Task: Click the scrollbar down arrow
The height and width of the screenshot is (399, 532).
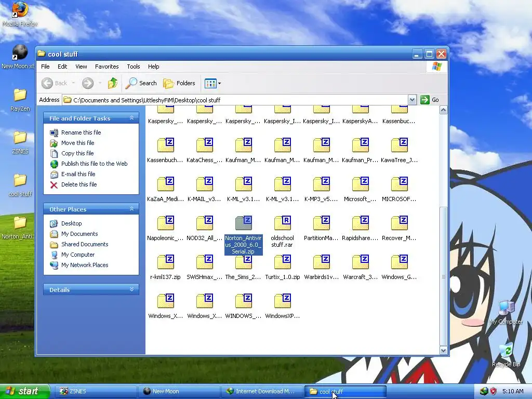Action: click(443, 350)
